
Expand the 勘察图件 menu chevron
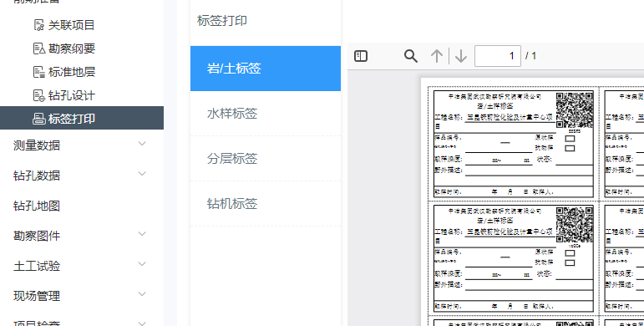point(142,234)
